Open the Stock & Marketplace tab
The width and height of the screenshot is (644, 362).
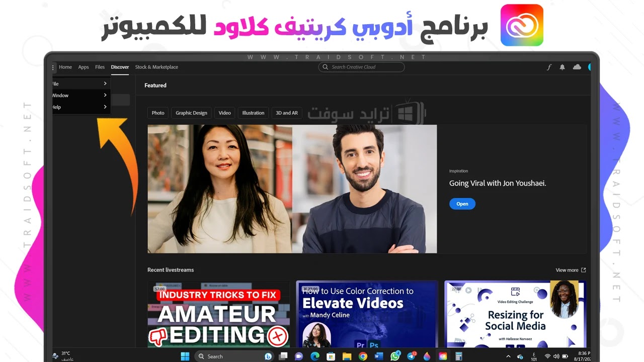pyautogui.click(x=156, y=67)
